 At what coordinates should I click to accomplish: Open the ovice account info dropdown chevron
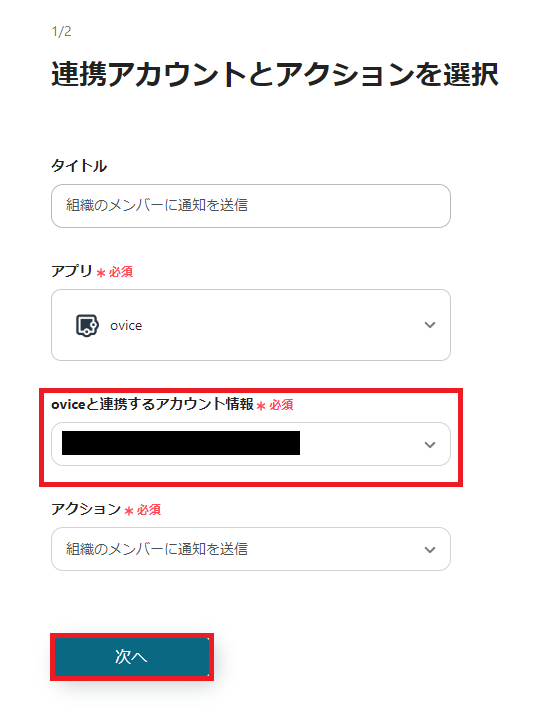pos(430,445)
